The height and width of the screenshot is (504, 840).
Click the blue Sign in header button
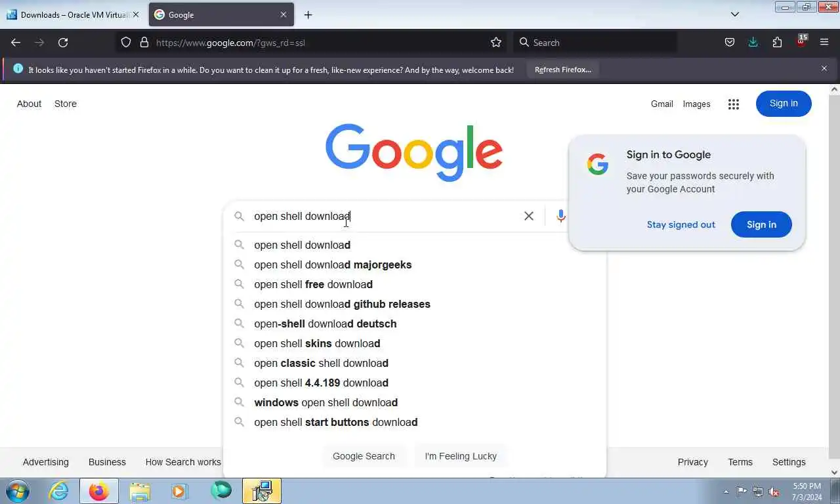point(784,104)
